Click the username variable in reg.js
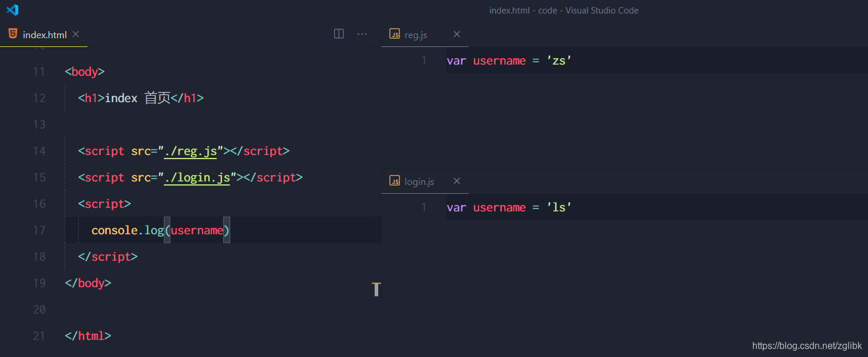 coord(499,60)
